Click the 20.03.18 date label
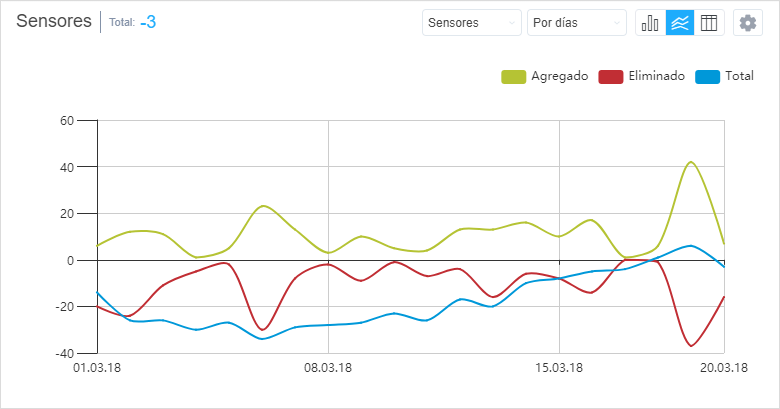The width and height of the screenshot is (780, 409). coord(724,367)
